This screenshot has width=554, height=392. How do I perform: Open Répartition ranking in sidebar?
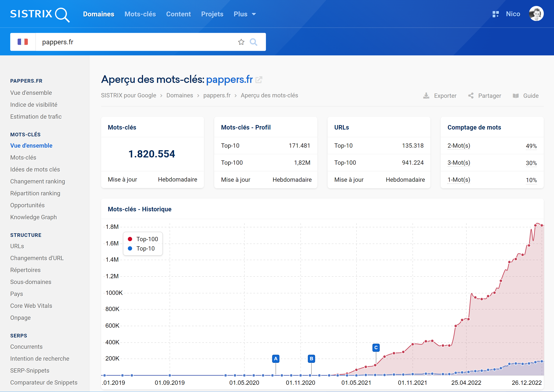[35, 193]
